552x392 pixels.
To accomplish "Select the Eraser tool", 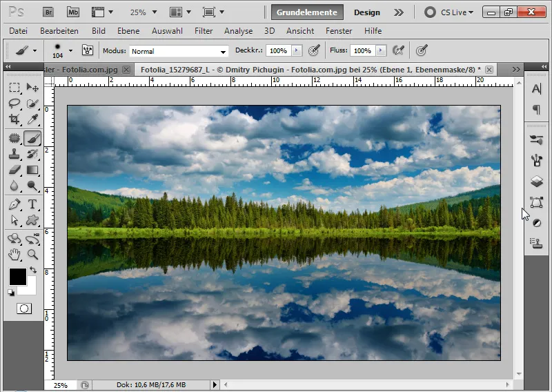I will (x=14, y=170).
